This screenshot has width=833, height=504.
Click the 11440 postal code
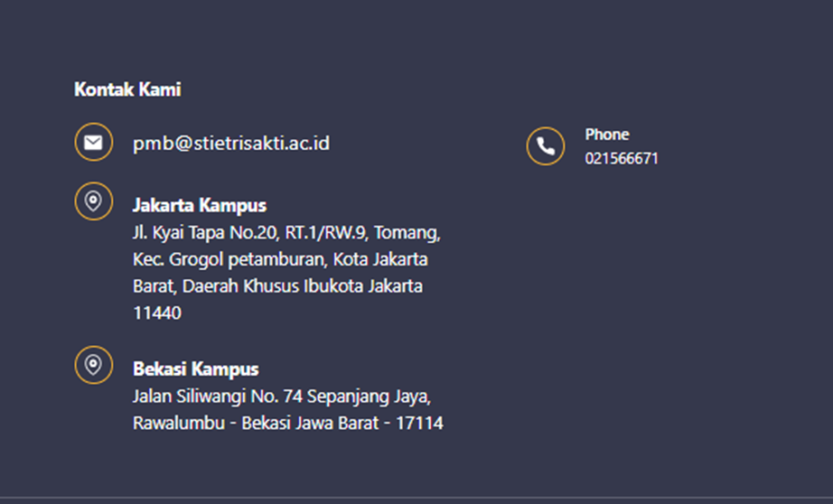157,313
